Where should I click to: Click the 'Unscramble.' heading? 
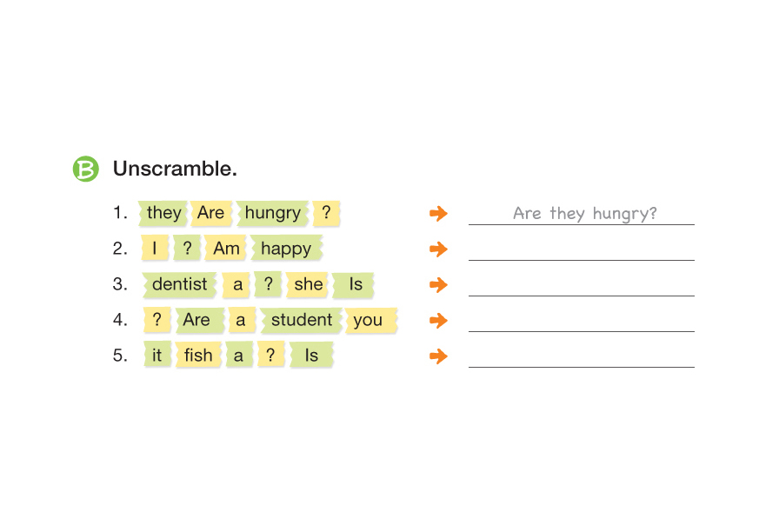tap(175, 169)
